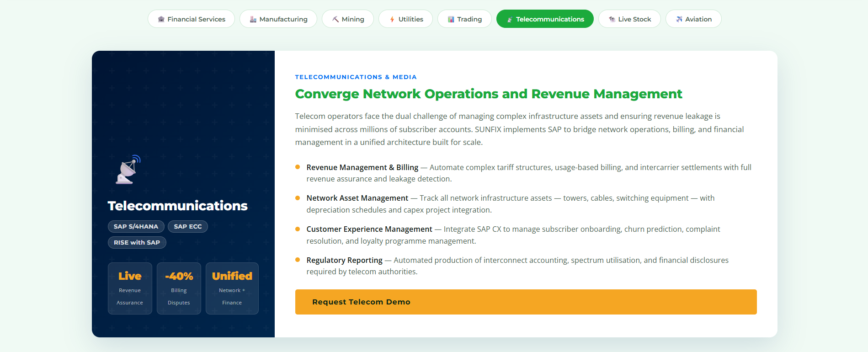868x352 pixels.
Task: Click the TELECOMMUNICATIONS & MEDIA label
Action: click(x=356, y=77)
